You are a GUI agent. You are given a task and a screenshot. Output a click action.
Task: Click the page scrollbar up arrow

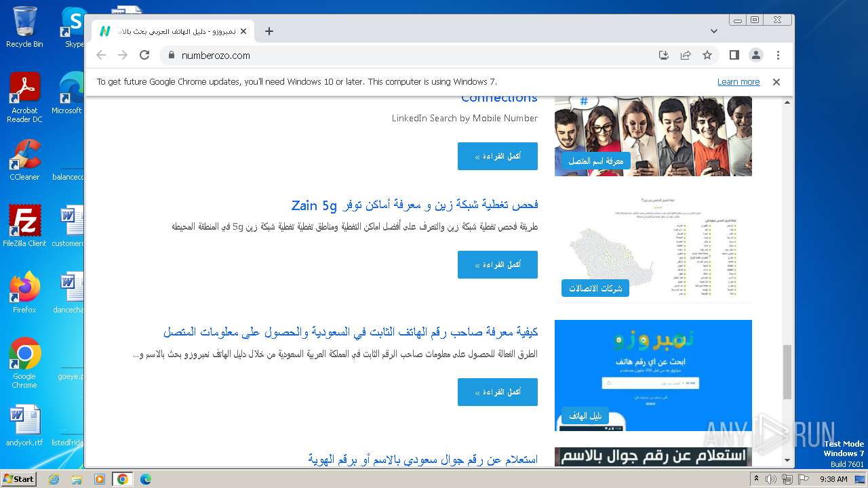tap(787, 102)
